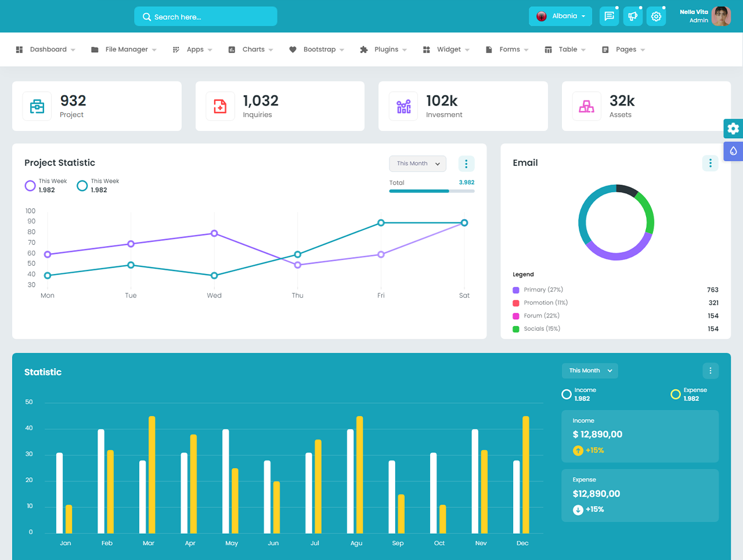Click the megaphone announcements icon

click(x=633, y=16)
